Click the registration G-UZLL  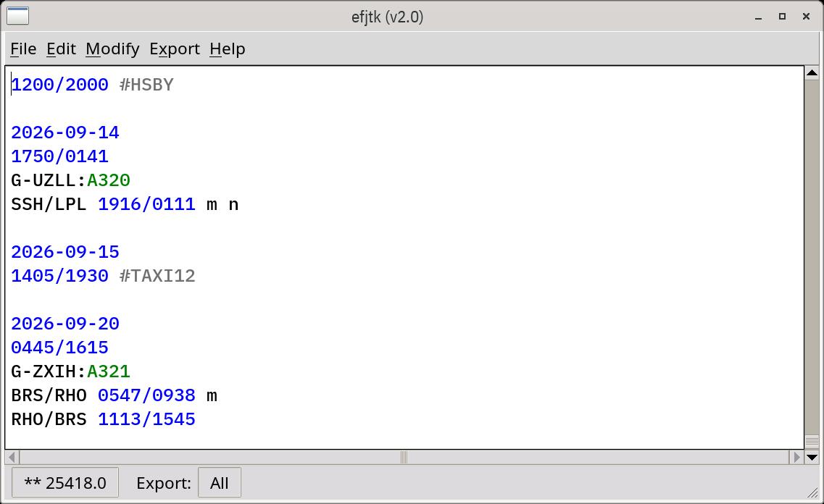pyautogui.click(x=43, y=180)
